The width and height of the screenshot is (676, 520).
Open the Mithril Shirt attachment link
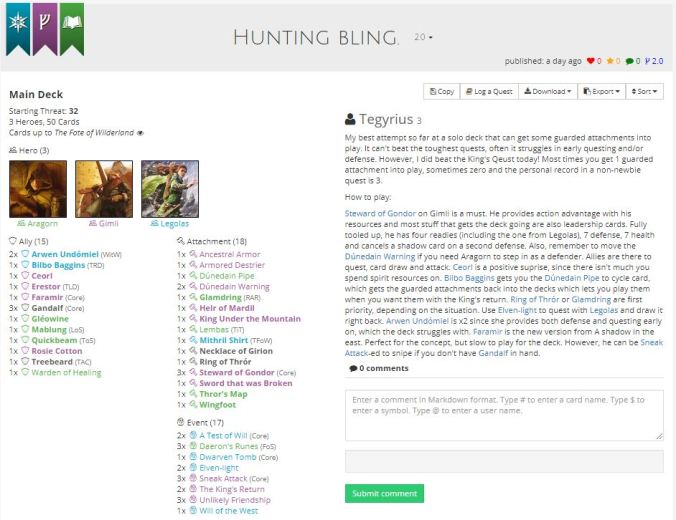click(x=223, y=341)
